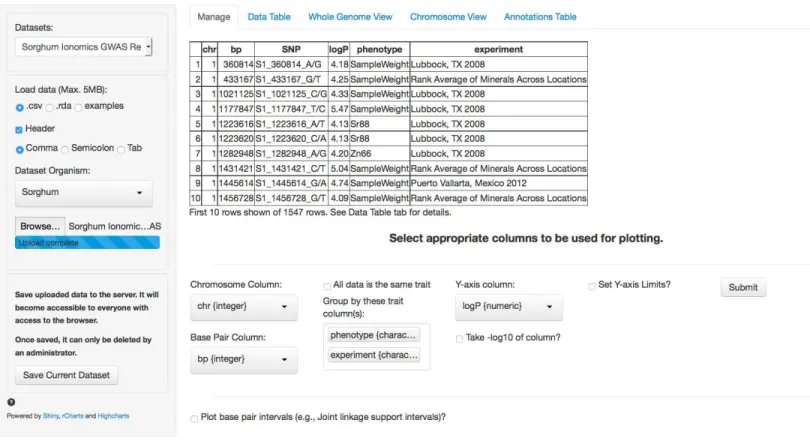Switch to the Data Table tab
The image size is (810, 441).
click(269, 17)
